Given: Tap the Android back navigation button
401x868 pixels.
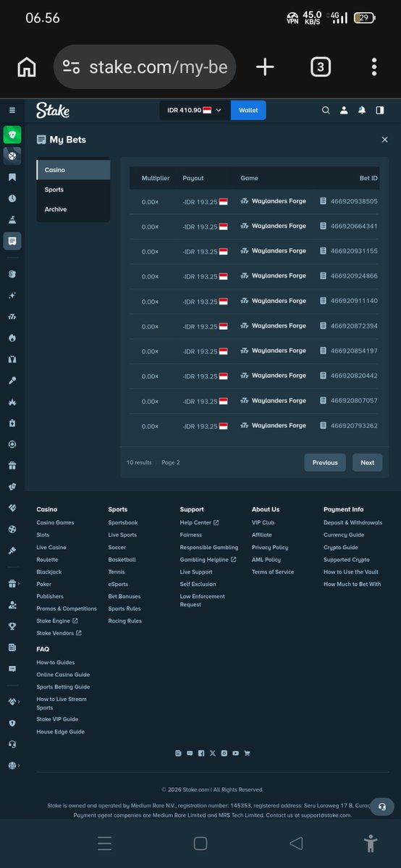Looking at the screenshot, I should (x=295, y=843).
